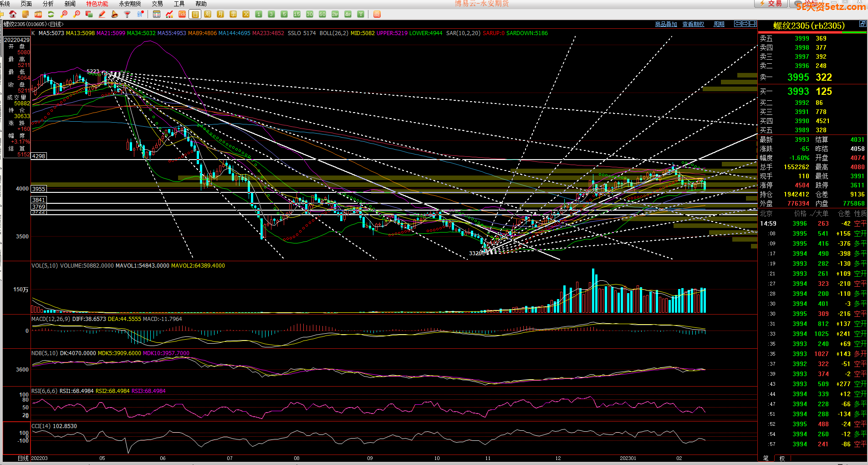
Task: Switch to weekly 周 period
Action: [x=208, y=15]
